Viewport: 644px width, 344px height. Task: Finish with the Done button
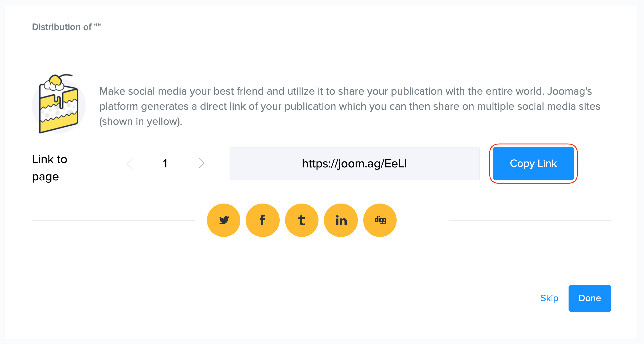[590, 298]
